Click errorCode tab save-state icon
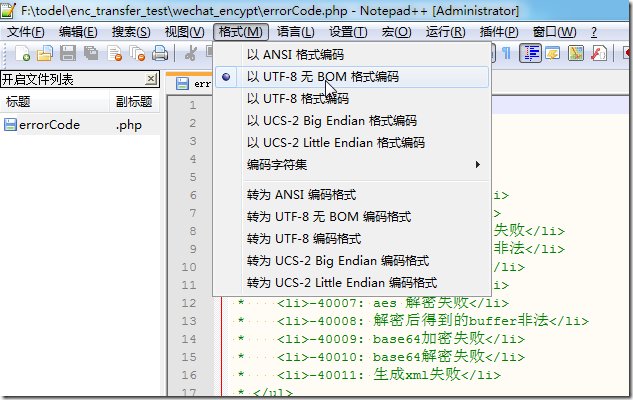The image size is (633, 400). tap(182, 84)
